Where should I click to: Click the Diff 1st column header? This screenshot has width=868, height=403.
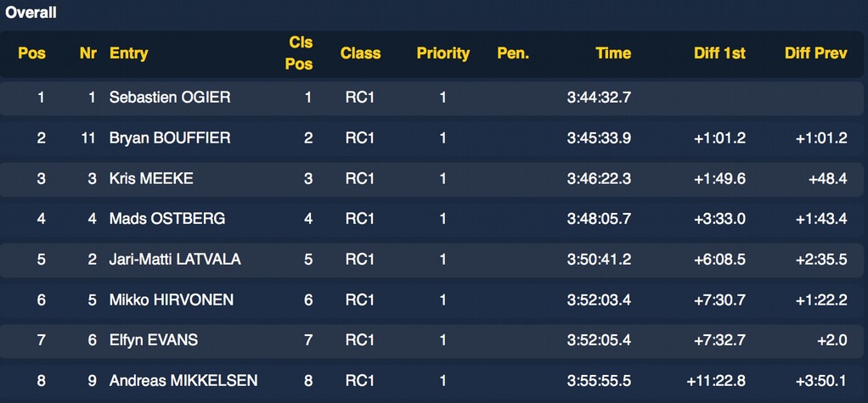coord(719,53)
